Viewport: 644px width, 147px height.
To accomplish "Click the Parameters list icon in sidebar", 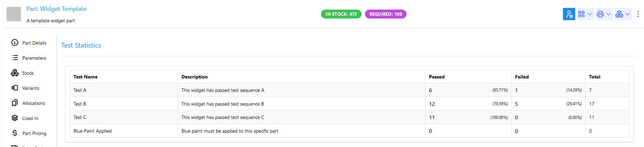I will (x=15, y=58).
